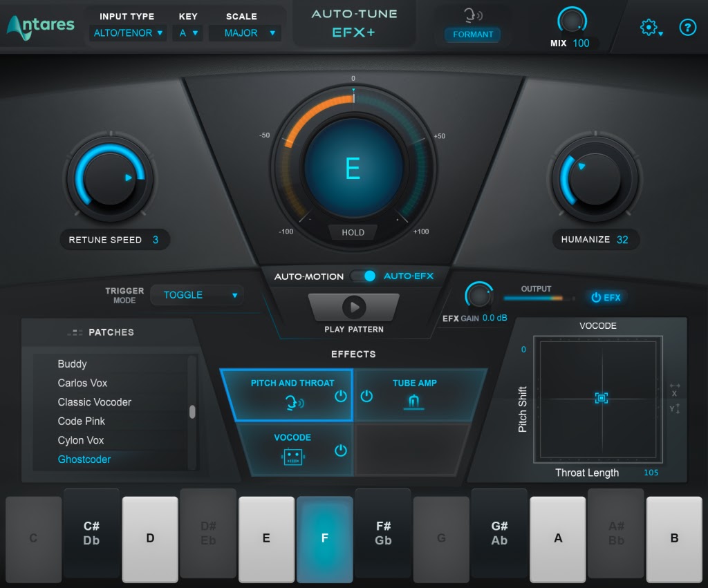Toggle the Tube Amp power button
Viewport: 708px width, 588px height.
point(366,396)
